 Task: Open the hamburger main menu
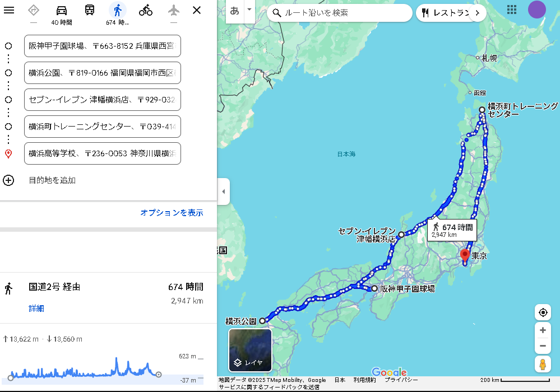(9, 10)
